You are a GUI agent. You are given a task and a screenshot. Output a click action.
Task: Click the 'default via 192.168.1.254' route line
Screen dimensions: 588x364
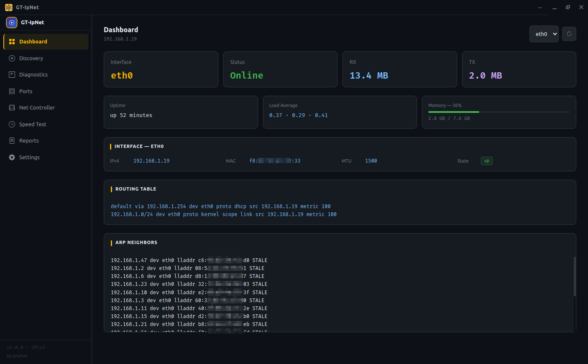221,206
